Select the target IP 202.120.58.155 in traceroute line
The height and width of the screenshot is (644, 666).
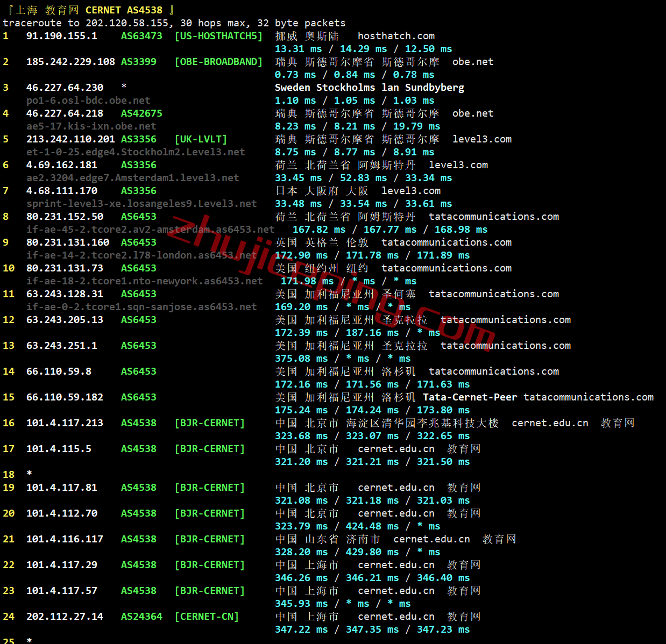click(x=127, y=23)
